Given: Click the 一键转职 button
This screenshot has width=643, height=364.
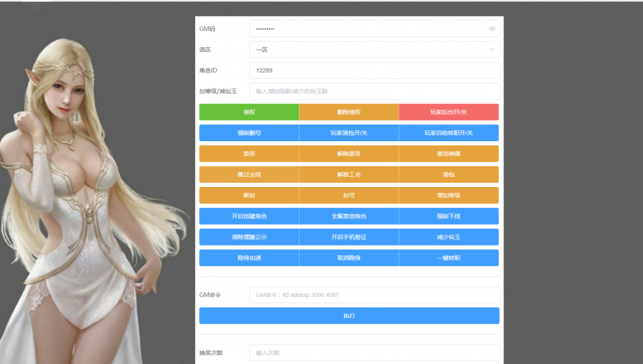Looking at the screenshot, I should (x=448, y=257).
